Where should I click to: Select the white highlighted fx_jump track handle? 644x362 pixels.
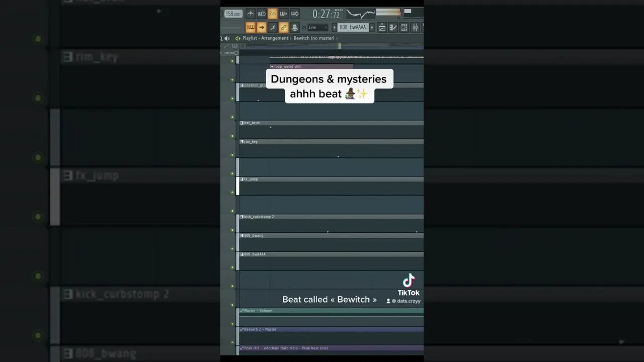pyautogui.click(x=237, y=186)
